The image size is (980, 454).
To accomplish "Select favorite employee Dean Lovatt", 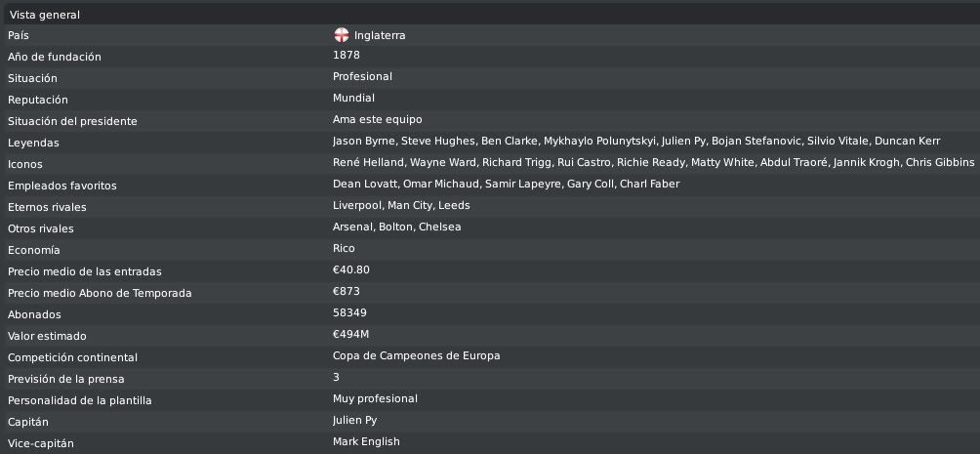I will (365, 184).
